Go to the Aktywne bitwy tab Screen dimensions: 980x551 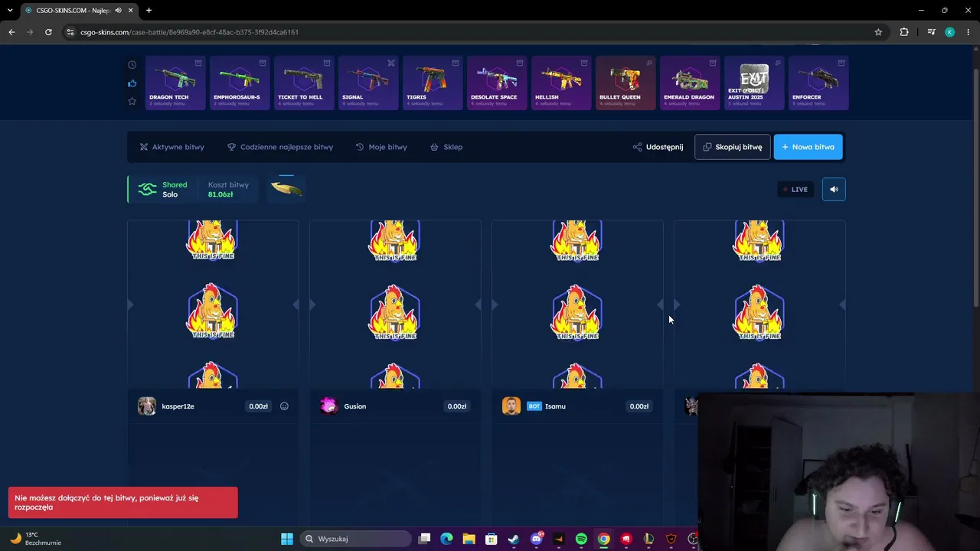click(x=172, y=147)
